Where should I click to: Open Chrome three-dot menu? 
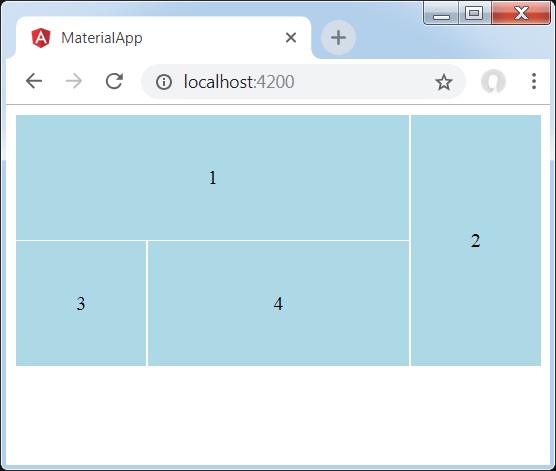(534, 81)
